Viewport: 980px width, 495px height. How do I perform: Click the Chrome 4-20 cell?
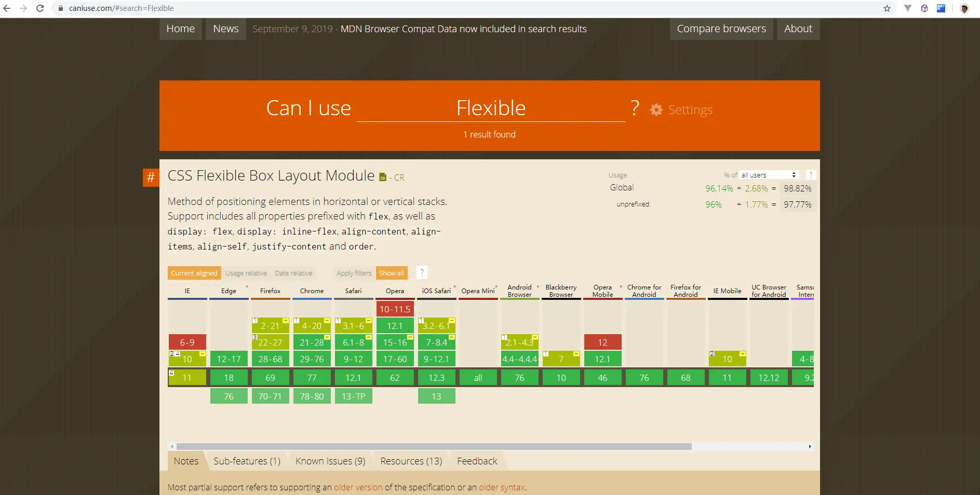tap(312, 326)
